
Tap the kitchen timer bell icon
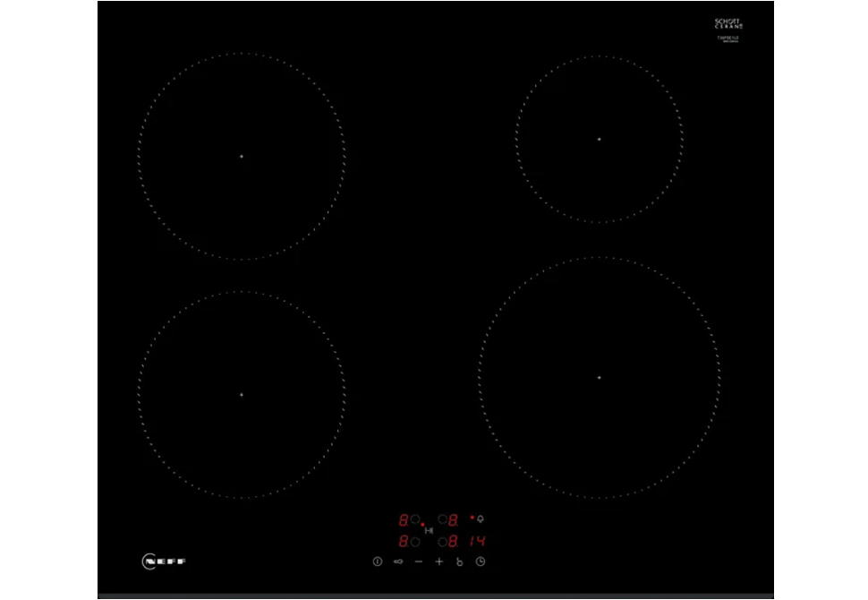(481, 519)
